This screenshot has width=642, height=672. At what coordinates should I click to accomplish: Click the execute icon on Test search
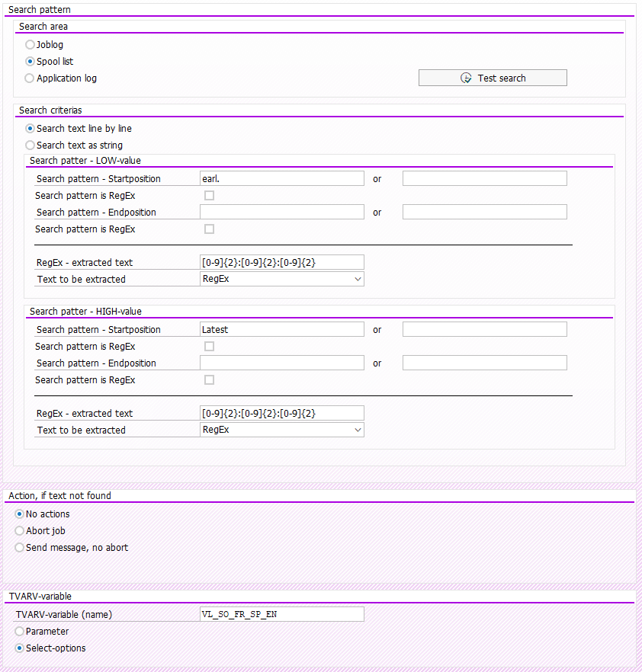[x=466, y=78]
